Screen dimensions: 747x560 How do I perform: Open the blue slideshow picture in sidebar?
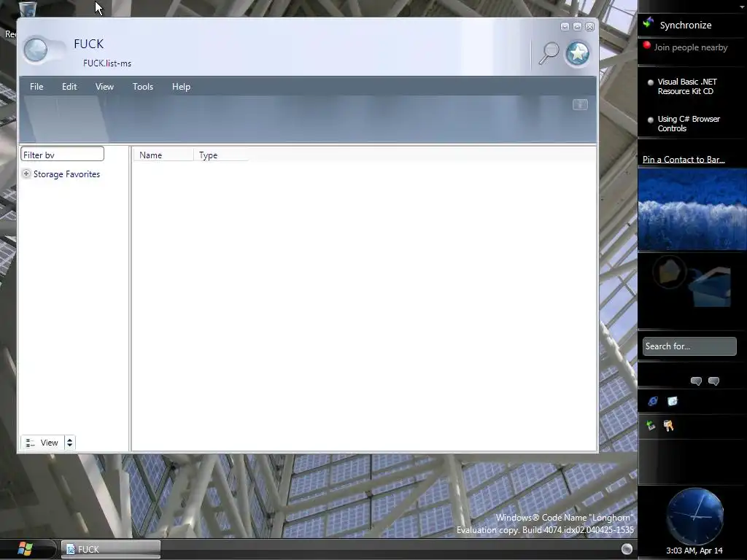(692, 209)
